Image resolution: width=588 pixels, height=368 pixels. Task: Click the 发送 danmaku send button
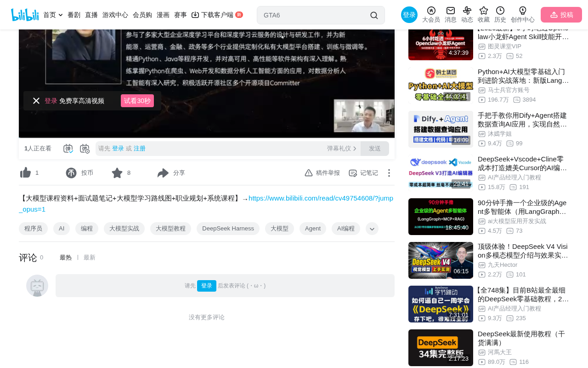375,149
